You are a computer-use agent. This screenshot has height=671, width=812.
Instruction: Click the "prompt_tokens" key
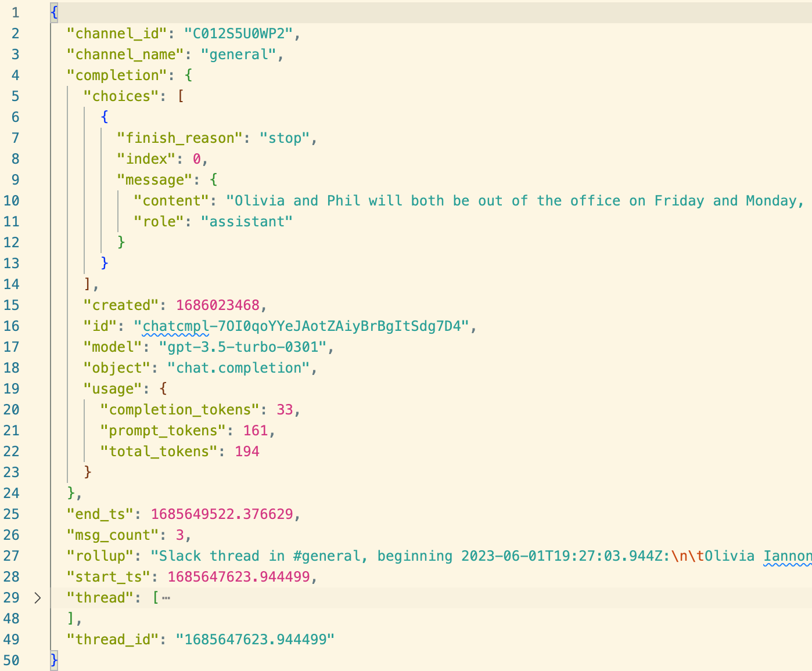coord(163,431)
